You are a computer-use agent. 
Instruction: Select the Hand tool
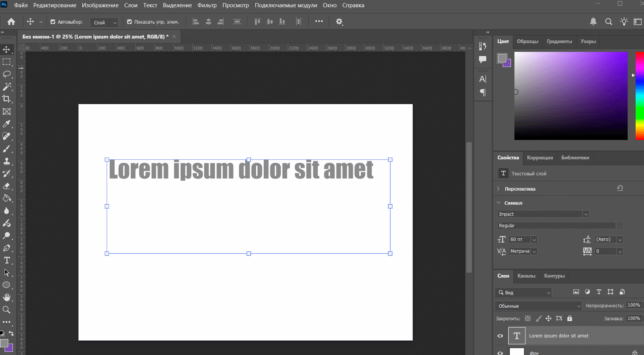[x=6, y=297]
